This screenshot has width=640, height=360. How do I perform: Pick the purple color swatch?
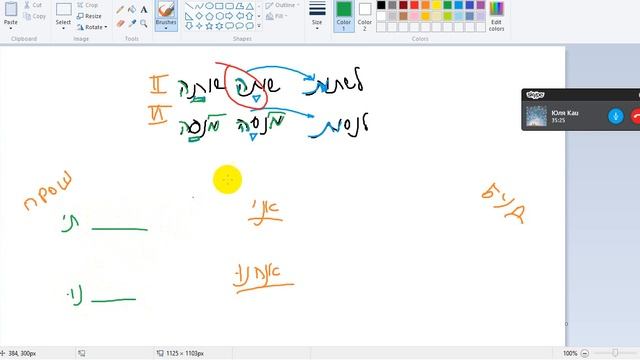coord(481,5)
